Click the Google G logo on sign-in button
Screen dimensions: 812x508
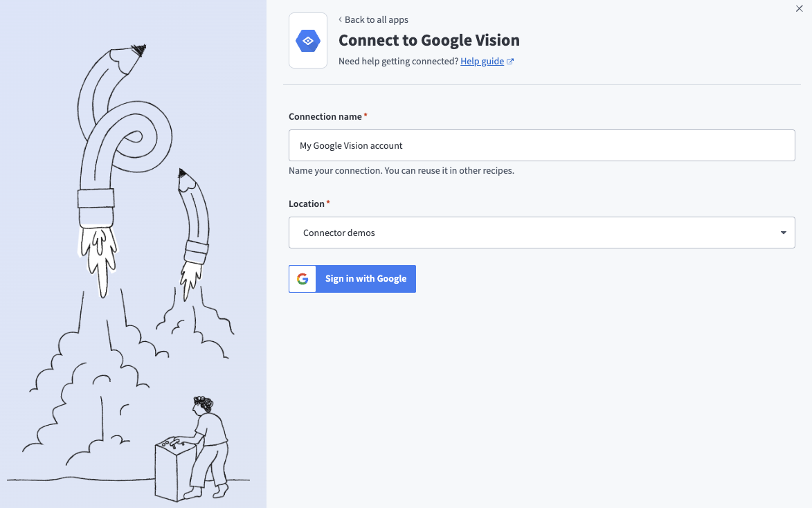pyautogui.click(x=302, y=278)
